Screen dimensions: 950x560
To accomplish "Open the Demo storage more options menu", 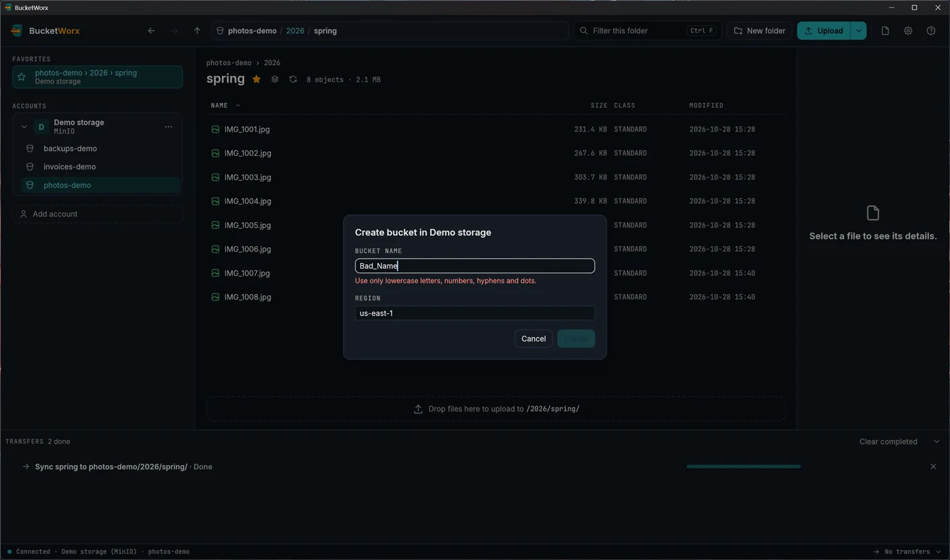I will [x=168, y=127].
